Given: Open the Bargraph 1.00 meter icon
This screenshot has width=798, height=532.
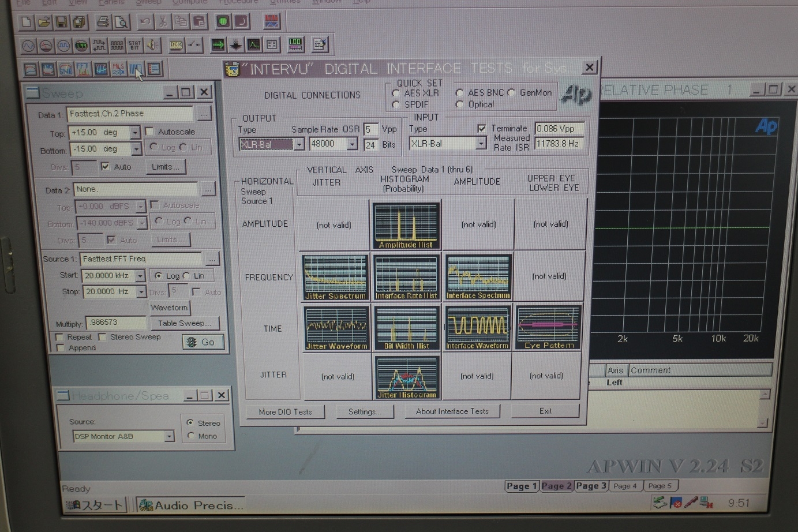Looking at the screenshot, I should point(295,44).
